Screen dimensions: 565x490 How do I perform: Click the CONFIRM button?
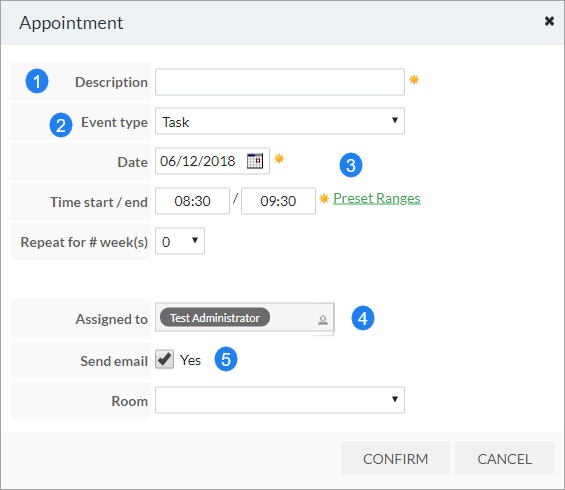tap(395, 458)
